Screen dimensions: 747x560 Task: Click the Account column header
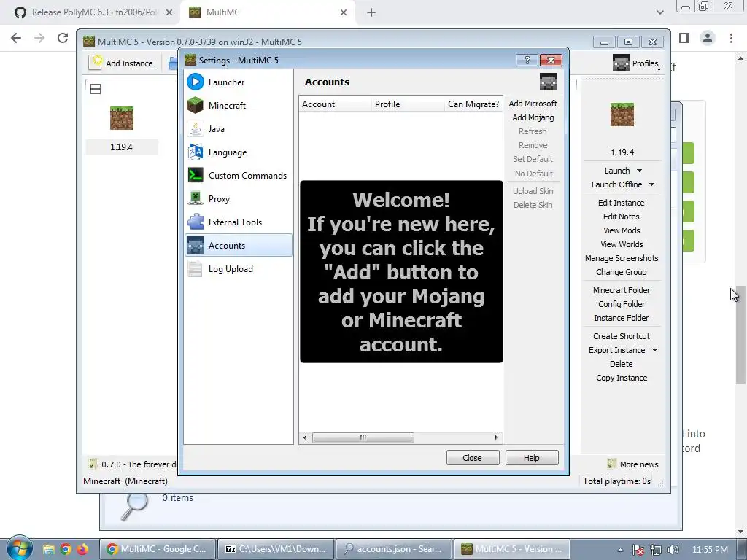[336, 104]
